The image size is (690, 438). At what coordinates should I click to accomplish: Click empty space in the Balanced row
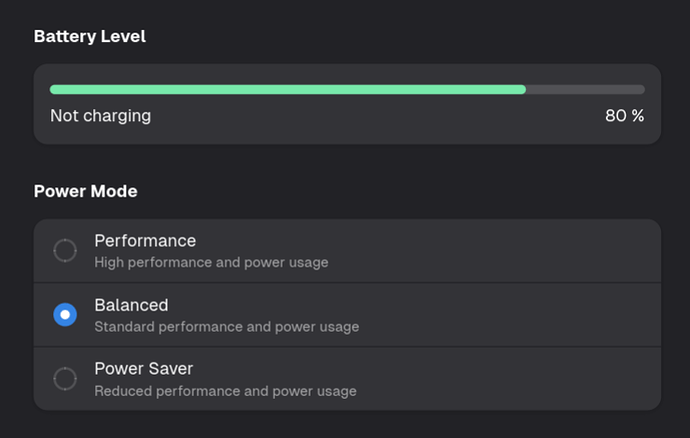click(500, 315)
